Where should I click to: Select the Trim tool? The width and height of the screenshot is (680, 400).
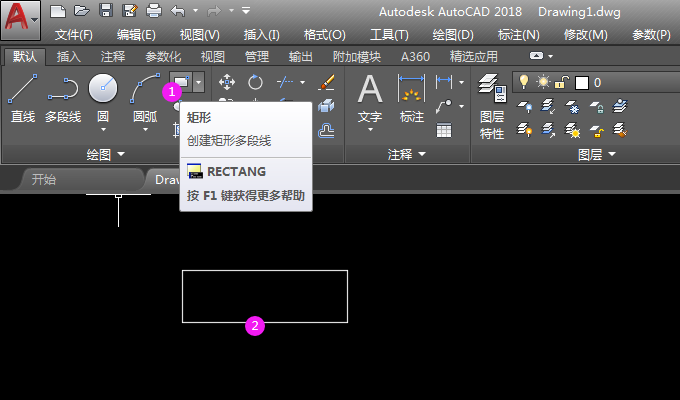click(285, 82)
